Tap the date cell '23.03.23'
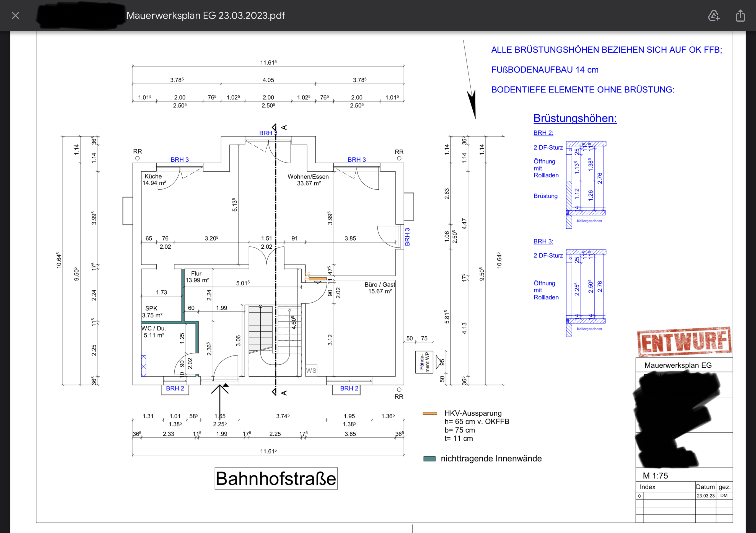Screen dimensions: 756x533 (x=705, y=496)
